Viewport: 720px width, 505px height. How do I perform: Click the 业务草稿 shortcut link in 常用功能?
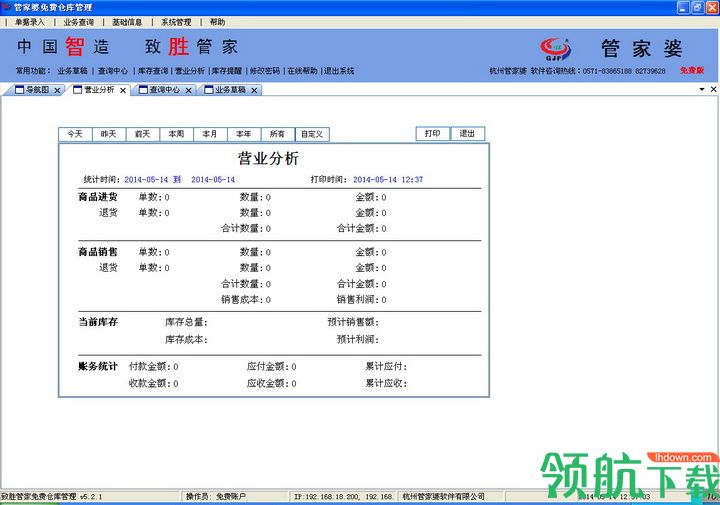(73, 71)
